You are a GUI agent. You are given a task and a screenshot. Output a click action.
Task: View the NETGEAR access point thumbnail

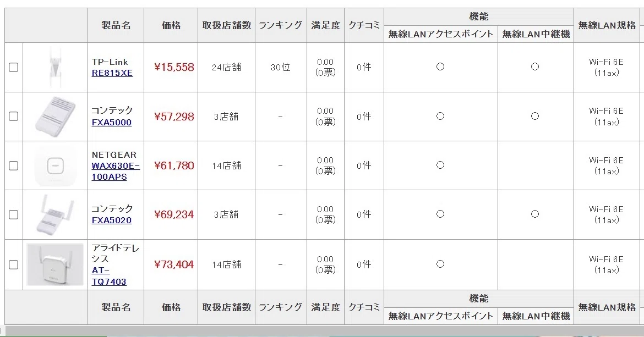pyautogui.click(x=55, y=166)
